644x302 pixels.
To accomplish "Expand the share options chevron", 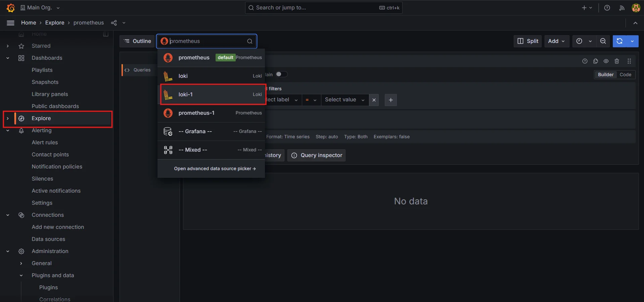I will coord(124,23).
